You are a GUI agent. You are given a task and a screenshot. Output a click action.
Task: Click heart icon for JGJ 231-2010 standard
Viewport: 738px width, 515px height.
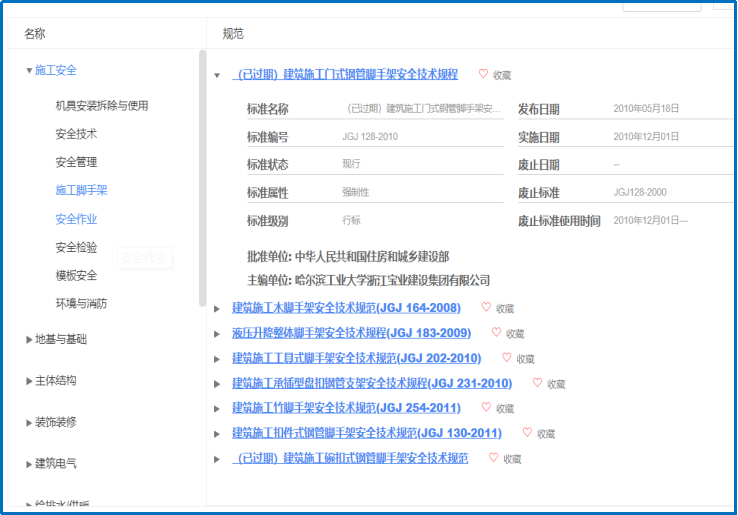point(538,383)
